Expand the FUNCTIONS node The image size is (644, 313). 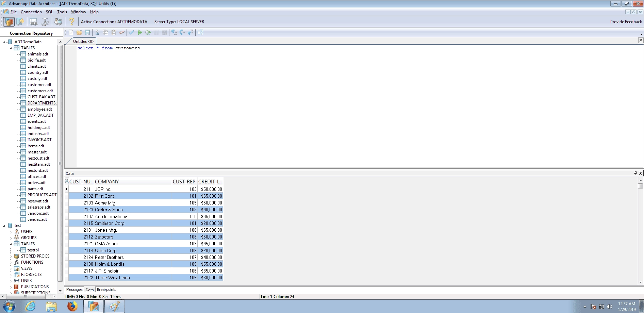click(x=11, y=263)
